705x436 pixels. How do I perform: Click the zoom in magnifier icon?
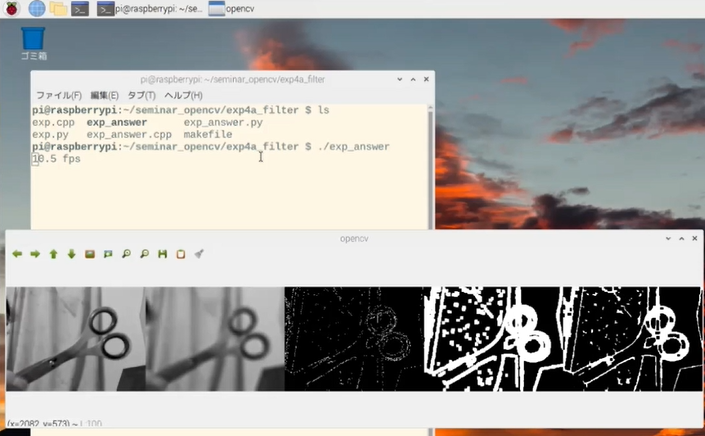pyautogui.click(x=126, y=255)
